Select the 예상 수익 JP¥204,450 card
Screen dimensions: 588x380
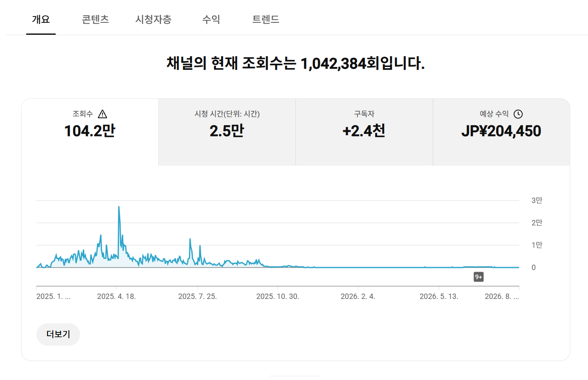click(501, 132)
